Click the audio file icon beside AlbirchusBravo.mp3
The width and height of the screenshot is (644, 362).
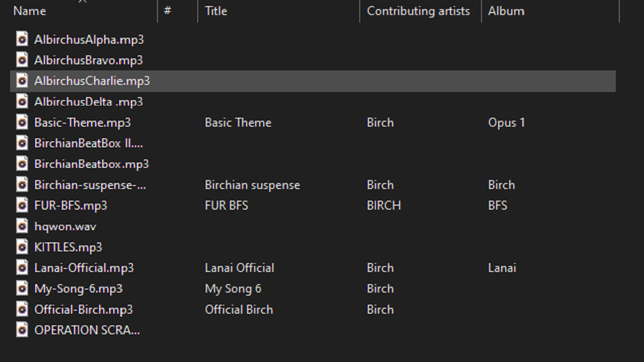coord(22,60)
